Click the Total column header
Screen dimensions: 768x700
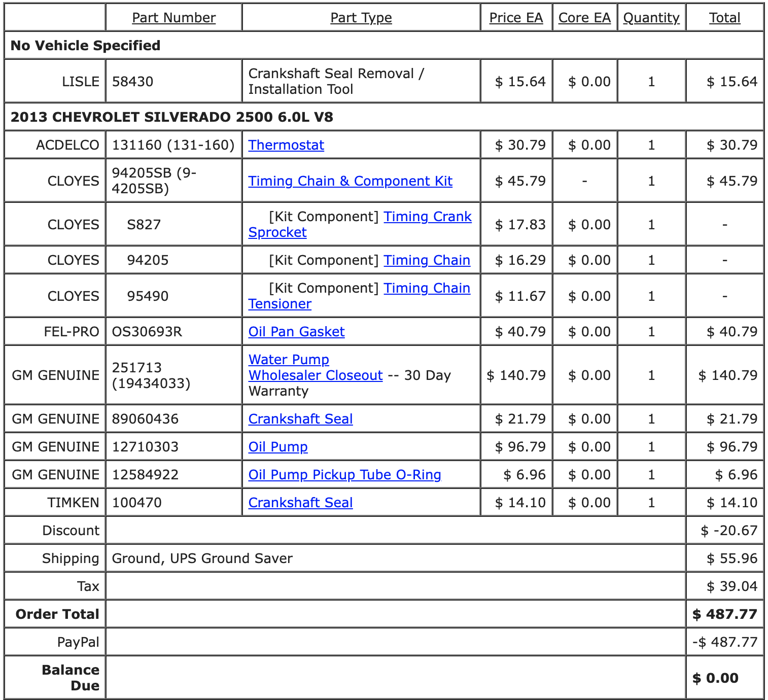pos(724,18)
